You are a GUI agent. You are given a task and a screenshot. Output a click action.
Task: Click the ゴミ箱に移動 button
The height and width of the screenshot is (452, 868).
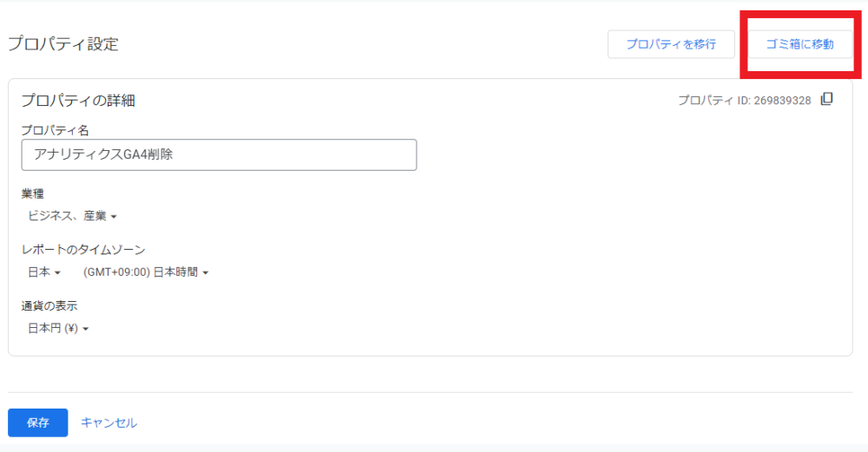(x=800, y=44)
